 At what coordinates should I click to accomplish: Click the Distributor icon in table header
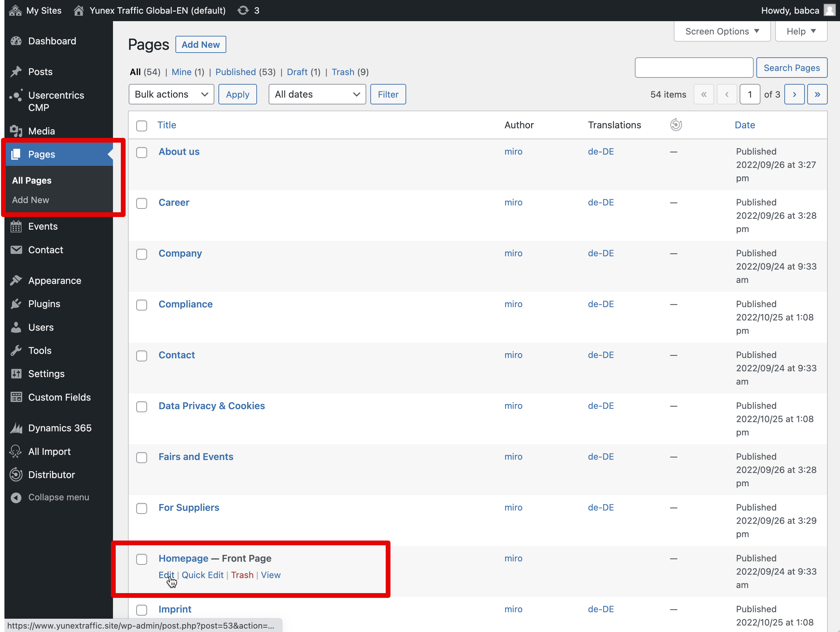coord(675,125)
